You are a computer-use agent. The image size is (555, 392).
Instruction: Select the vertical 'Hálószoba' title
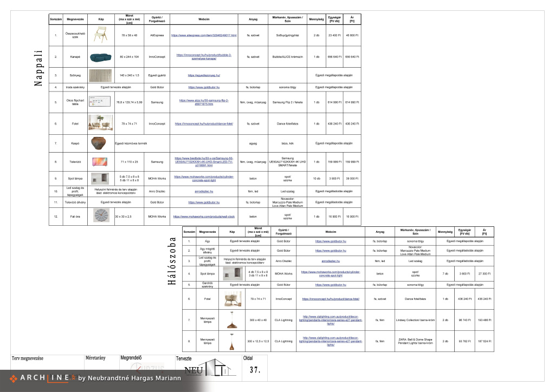click(x=172, y=261)
